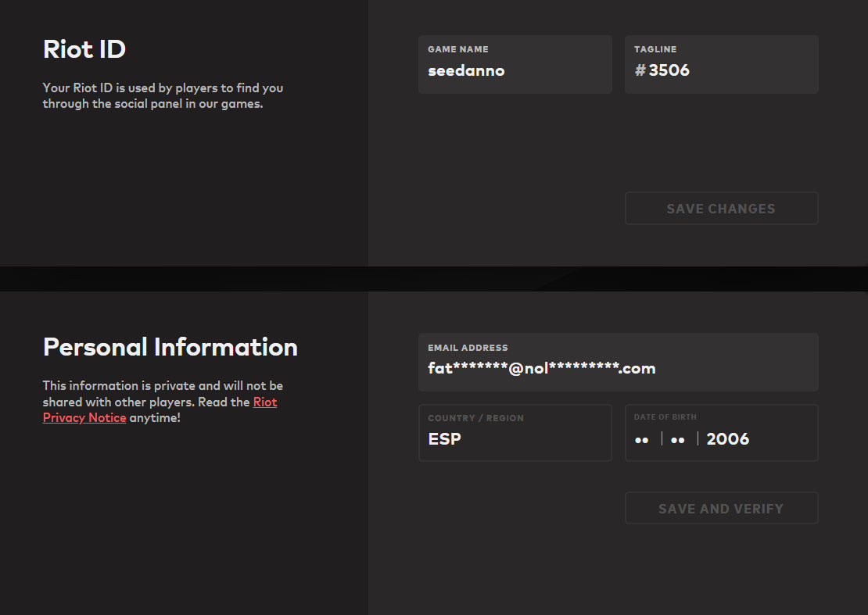Click the Date of Birth year 2006
This screenshot has height=615, width=868.
pyautogui.click(x=727, y=439)
